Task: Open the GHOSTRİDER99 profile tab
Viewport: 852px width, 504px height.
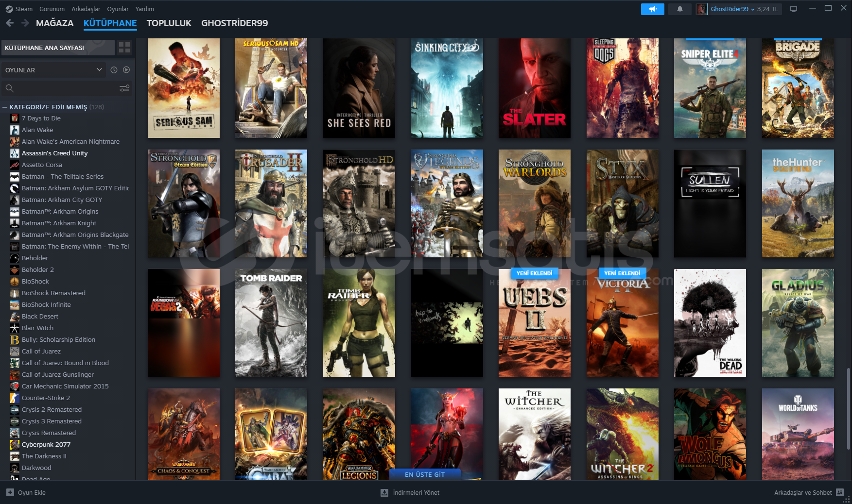Action: click(x=235, y=23)
